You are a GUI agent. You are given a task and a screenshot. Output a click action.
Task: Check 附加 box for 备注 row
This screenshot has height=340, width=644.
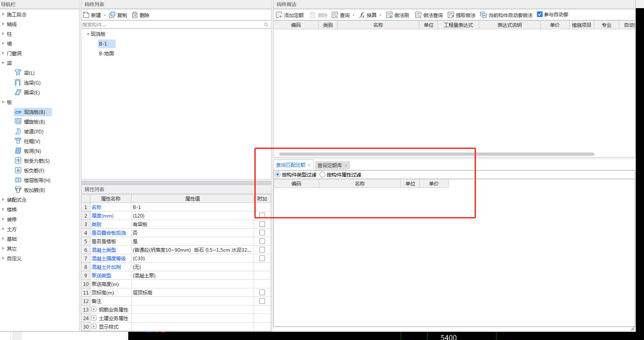(262, 301)
